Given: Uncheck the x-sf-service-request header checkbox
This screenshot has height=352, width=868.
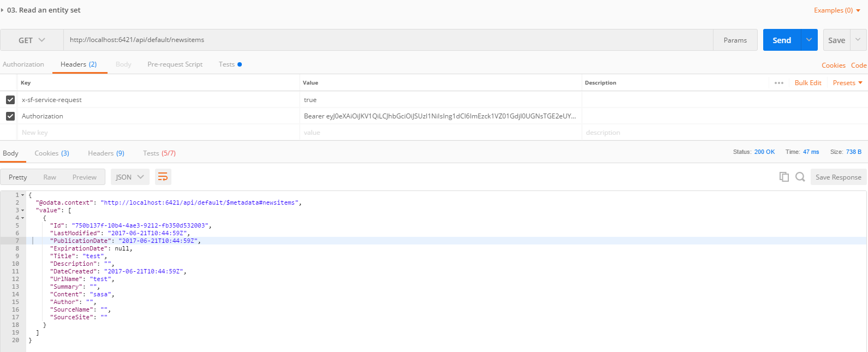Looking at the screenshot, I should (10, 100).
